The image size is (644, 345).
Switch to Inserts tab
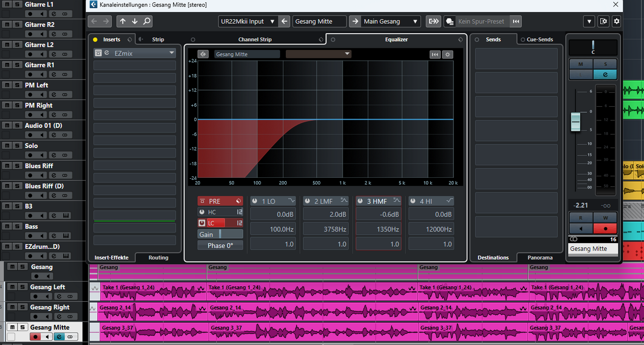[x=111, y=39]
